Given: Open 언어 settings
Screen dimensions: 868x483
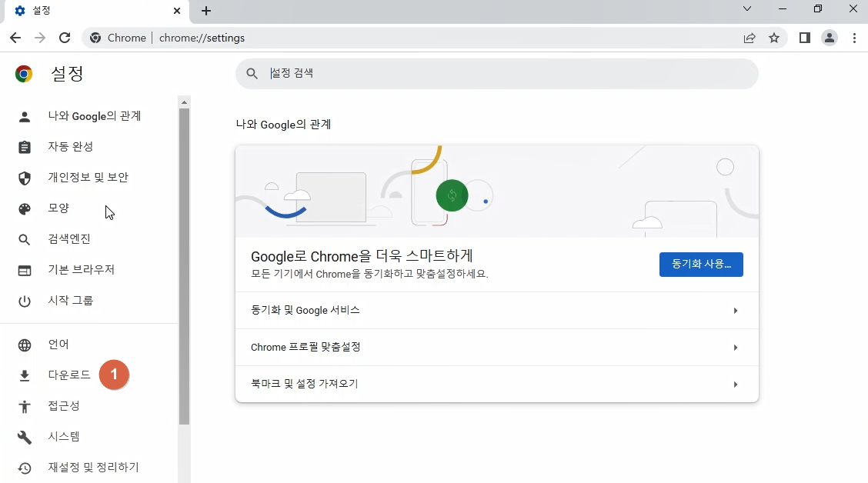Looking at the screenshot, I should click(58, 344).
